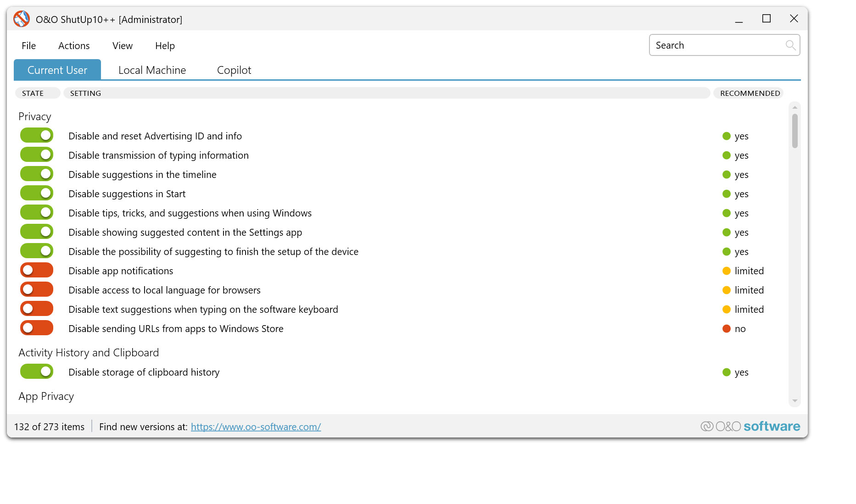856x504 pixels.
Task: Open the Copilot tab
Action: 234,70
